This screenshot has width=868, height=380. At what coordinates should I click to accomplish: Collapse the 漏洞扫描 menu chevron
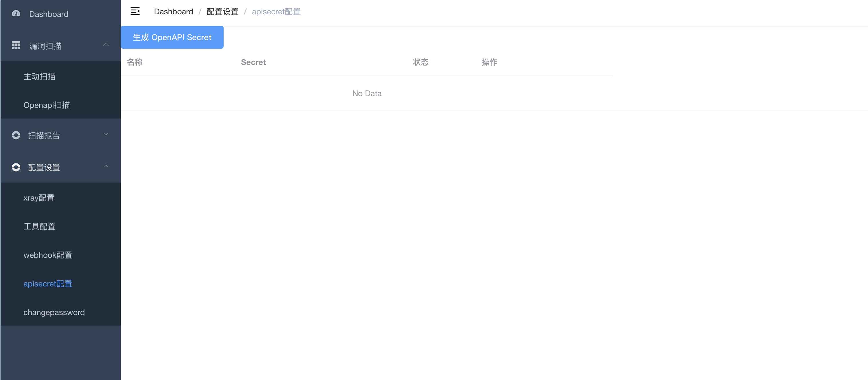106,45
